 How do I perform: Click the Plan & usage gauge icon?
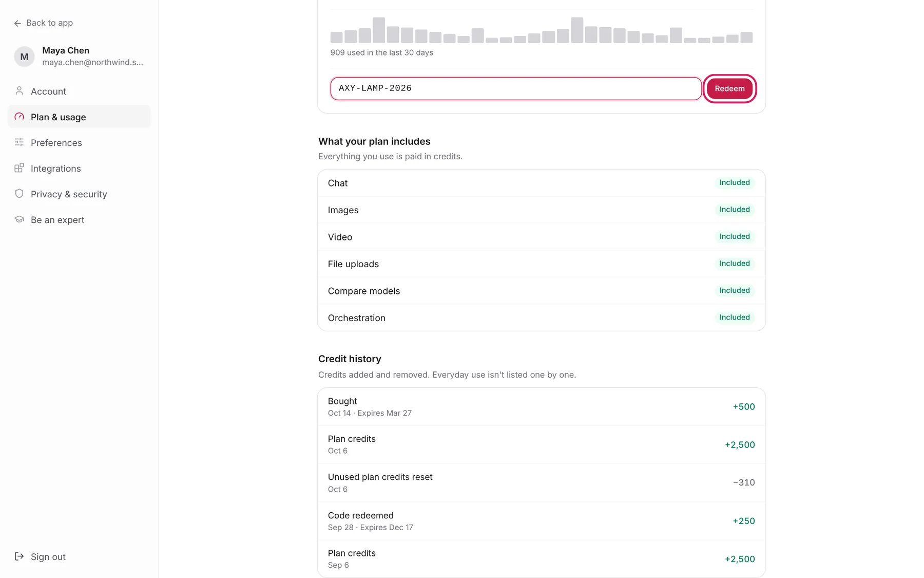19,117
